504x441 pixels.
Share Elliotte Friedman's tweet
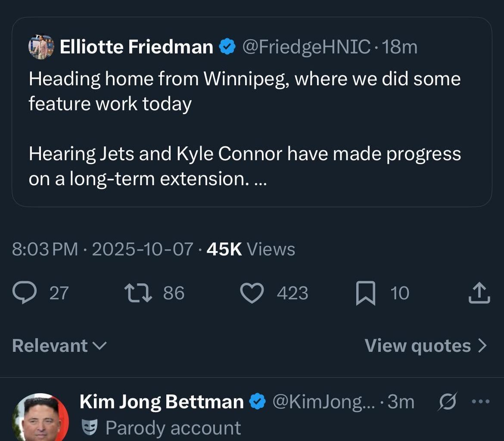tap(479, 292)
